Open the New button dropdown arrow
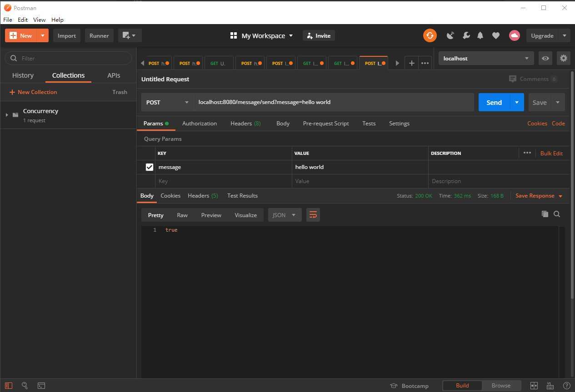Screen dimensions: 575x392 pos(42,35)
